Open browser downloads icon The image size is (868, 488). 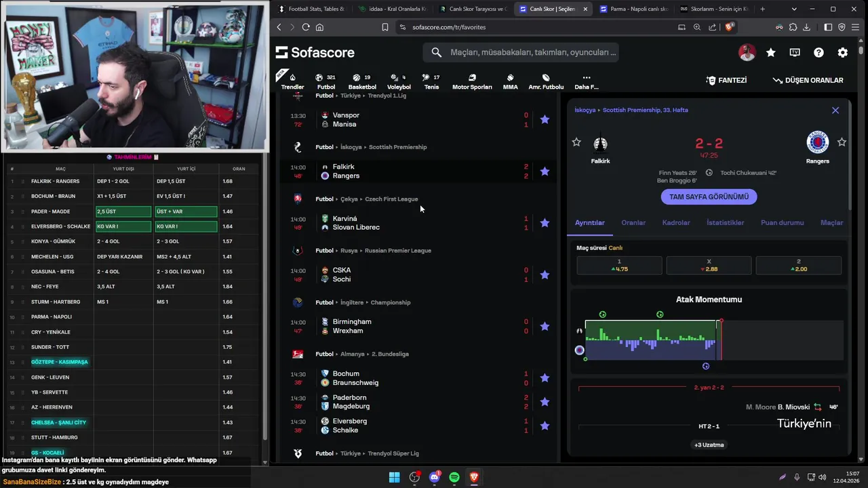[x=806, y=27]
